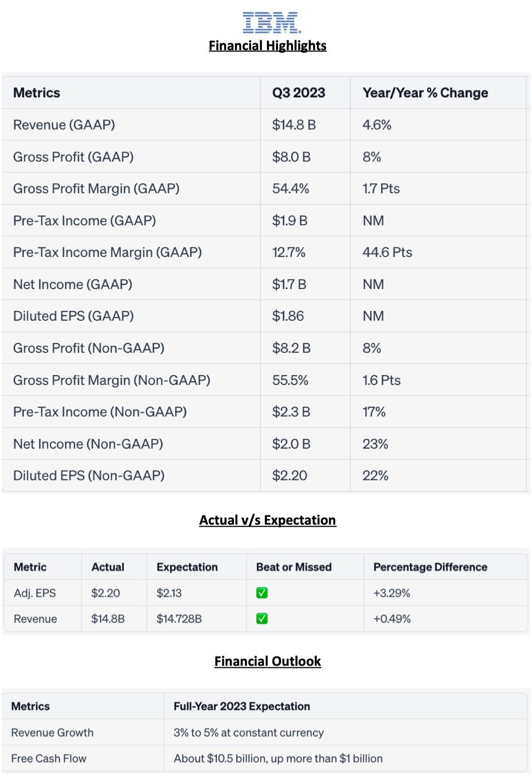Click the IBM logo at top
Image resolution: width=532 pixels, height=777 pixels.
pos(271,23)
